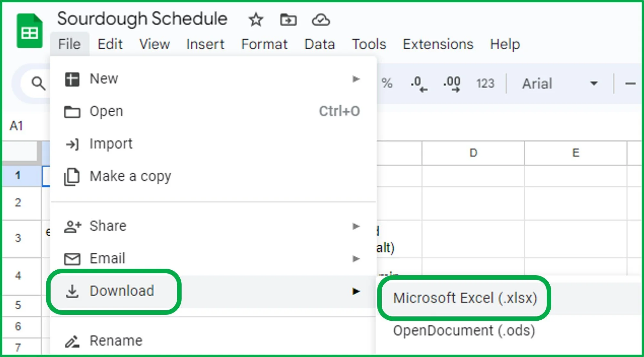Open the Extensions menu
Viewport: 644px width, 357px height.
438,44
